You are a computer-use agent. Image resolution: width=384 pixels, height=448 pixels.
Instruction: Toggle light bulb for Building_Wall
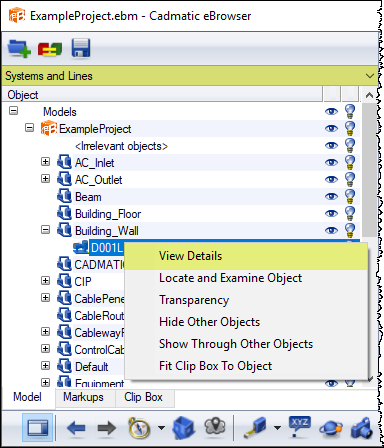click(x=350, y=230)
